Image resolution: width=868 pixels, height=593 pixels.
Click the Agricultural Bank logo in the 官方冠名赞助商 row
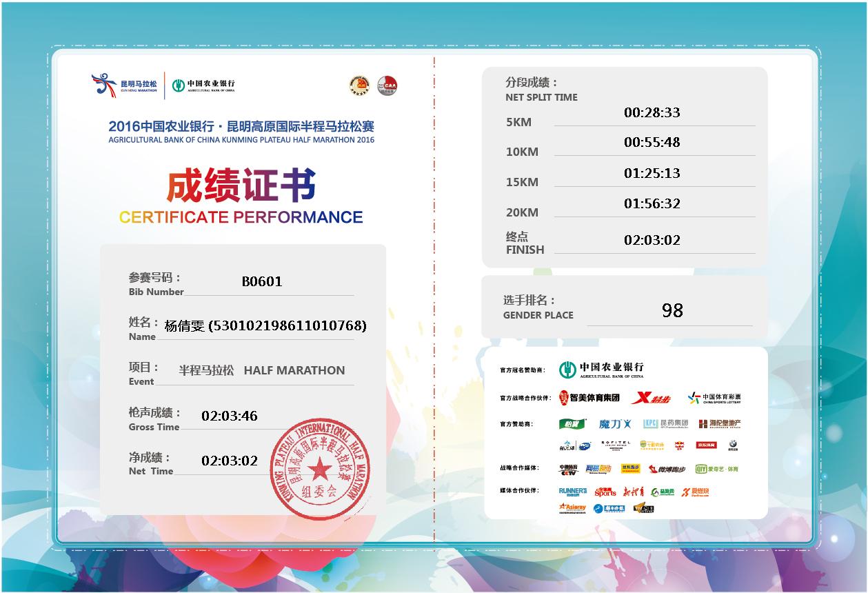tap(601, 370)
